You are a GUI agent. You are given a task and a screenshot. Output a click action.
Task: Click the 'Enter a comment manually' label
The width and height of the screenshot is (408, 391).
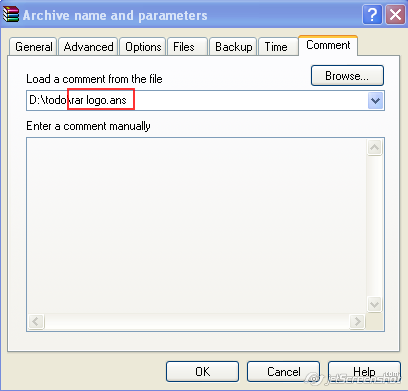88,126
